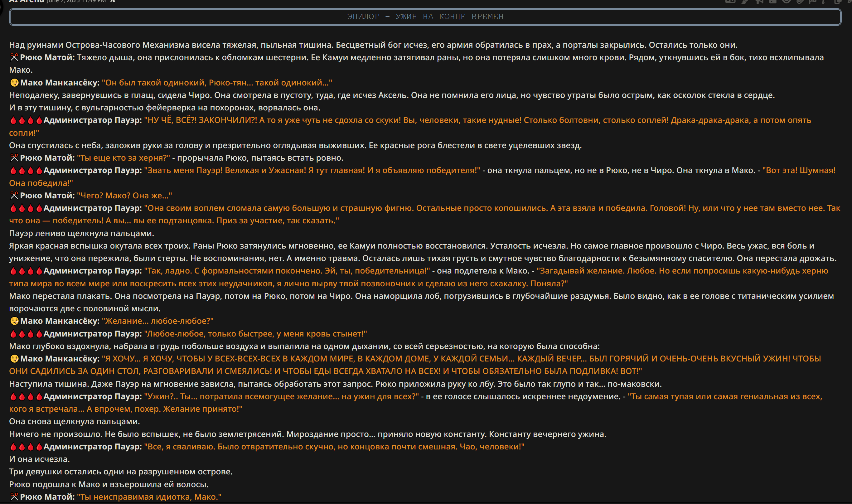This screenshot has width=852, height=504.
Task: Click blood drops before 'Так, ладно. С формальностями'
Action: pyautogui.click(x=26, y=271)
